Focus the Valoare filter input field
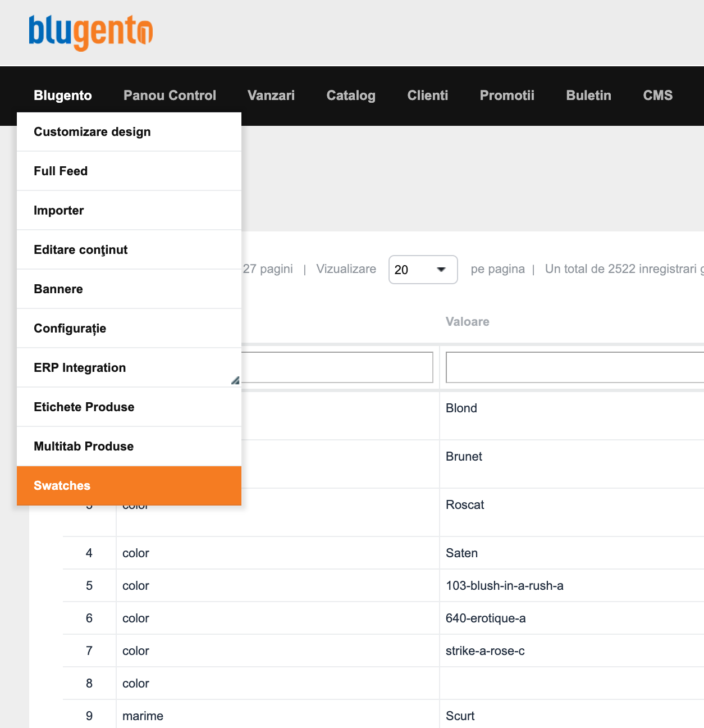This screenshot has width=704, height=728. (575, 367)
